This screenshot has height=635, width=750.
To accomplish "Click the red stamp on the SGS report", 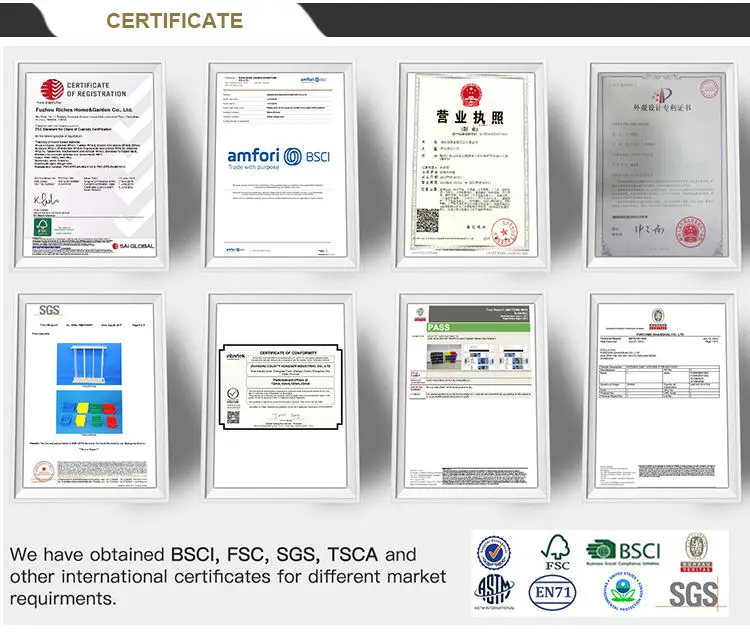I will tap(43, 471).
